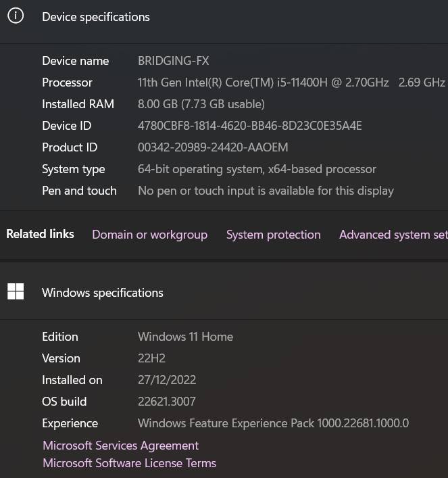This screenshot has width=448, height=478.
Task: Click the Related links label
Action: [x=41, y=234]
